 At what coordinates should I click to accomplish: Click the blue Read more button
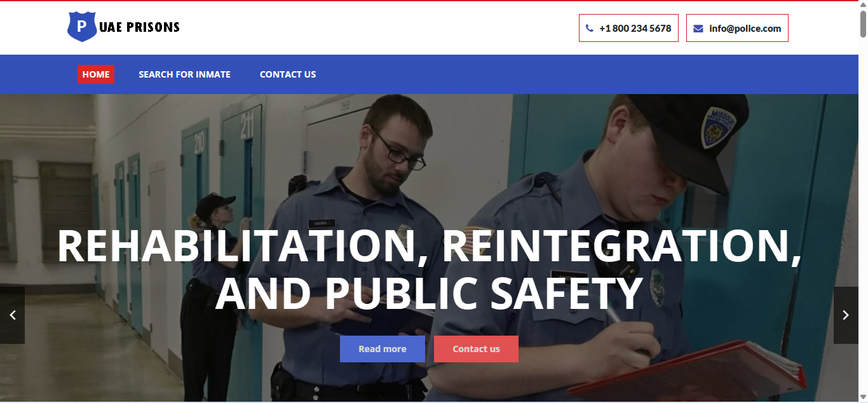click(x=383, y=349)
